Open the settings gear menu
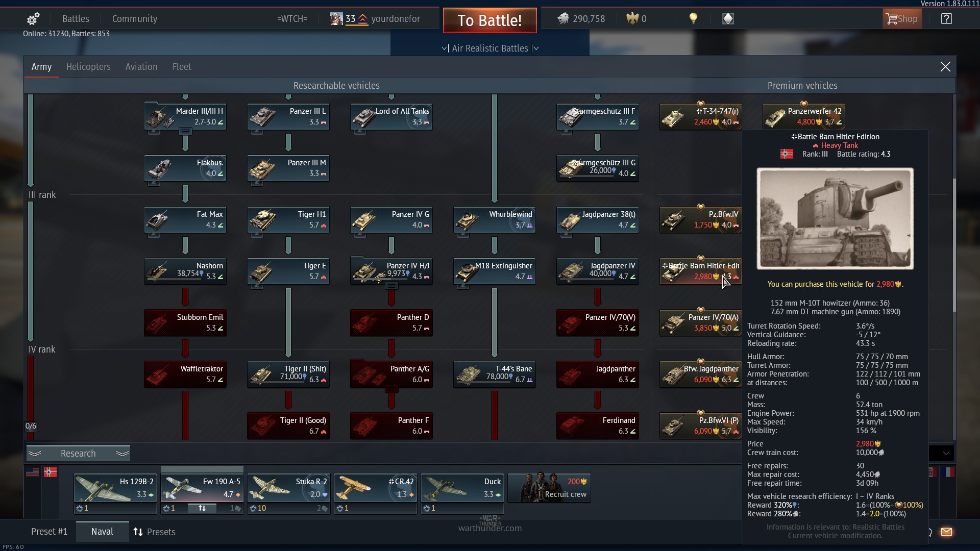980x551 pixels. point(33,19)
